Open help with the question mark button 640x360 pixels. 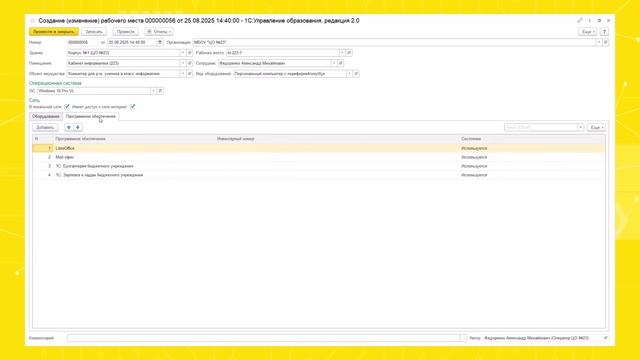click(604, 31)
